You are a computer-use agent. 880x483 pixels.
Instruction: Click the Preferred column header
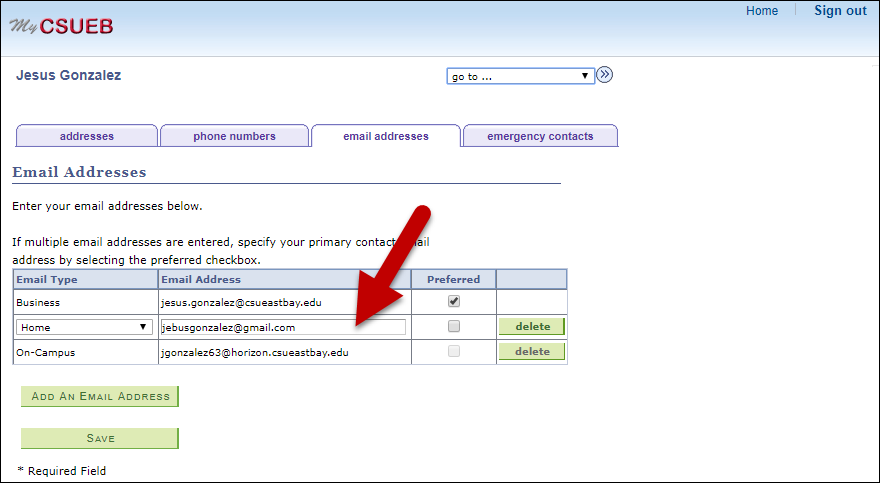[453, 279]
